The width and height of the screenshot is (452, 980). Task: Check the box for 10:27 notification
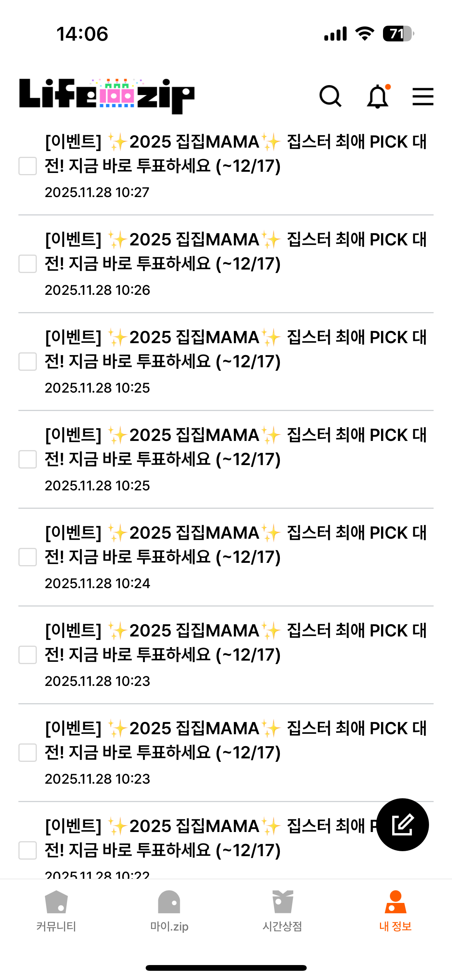tap(28, 166)
